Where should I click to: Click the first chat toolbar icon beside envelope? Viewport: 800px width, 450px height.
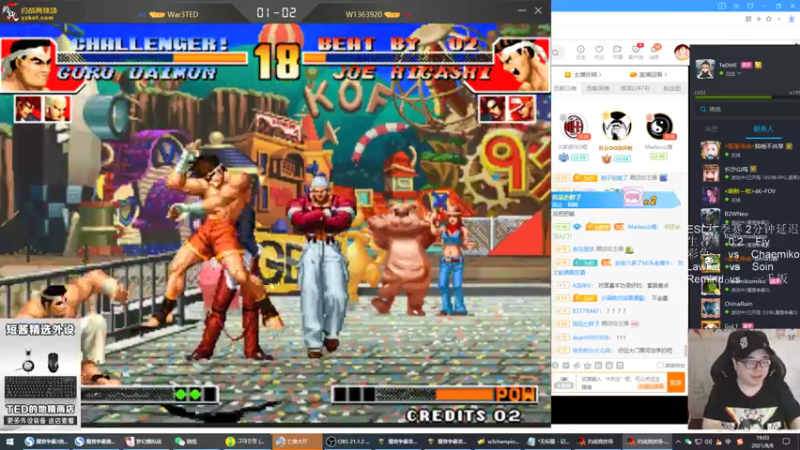(555, 365)
